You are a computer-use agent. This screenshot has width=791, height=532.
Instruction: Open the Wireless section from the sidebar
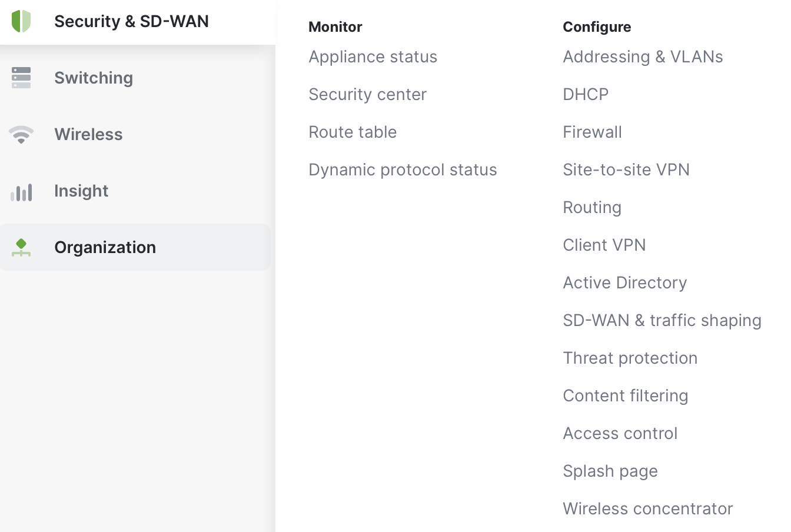coord(88,134)
